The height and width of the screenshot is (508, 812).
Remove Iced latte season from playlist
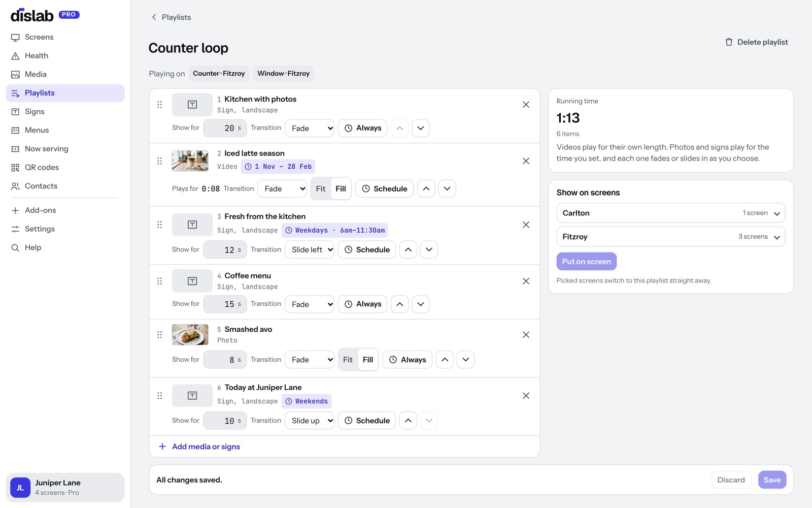[526, 161]
